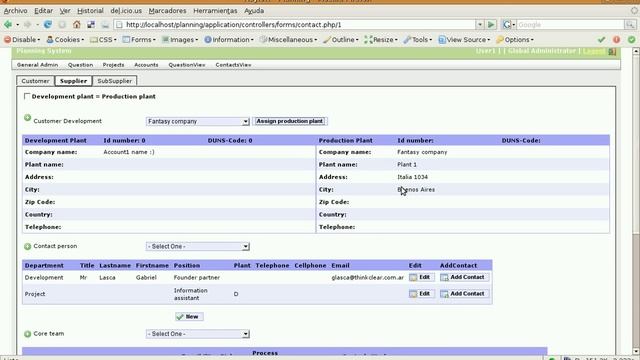Image resolution: width=640 pixels, height=360 pixels.
Task: Open the Disable web developer menu
Action: [x=22, y=40]
